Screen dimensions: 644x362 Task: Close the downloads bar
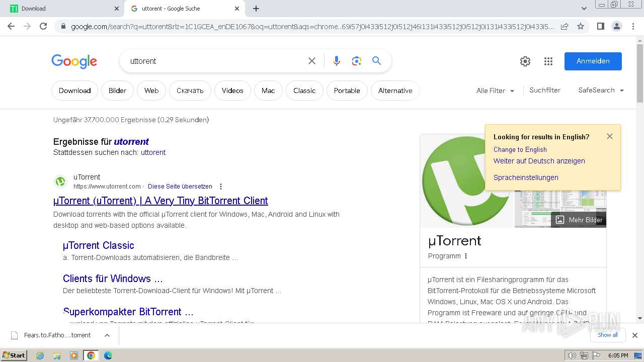pyautogui.click(x=635, y=335)
